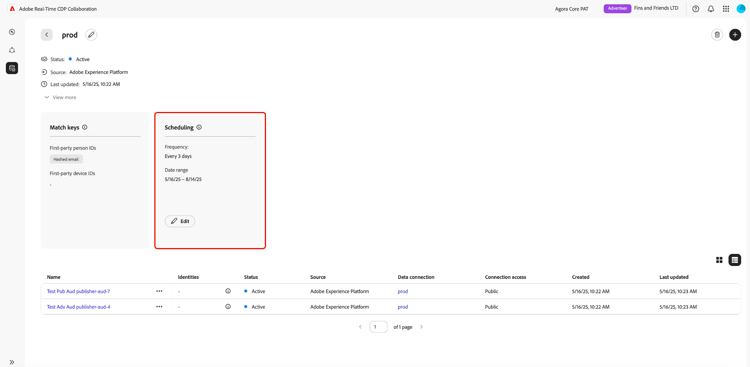Sort by Data connection column header
The image size is (750, 367).
tap(416, 277)
